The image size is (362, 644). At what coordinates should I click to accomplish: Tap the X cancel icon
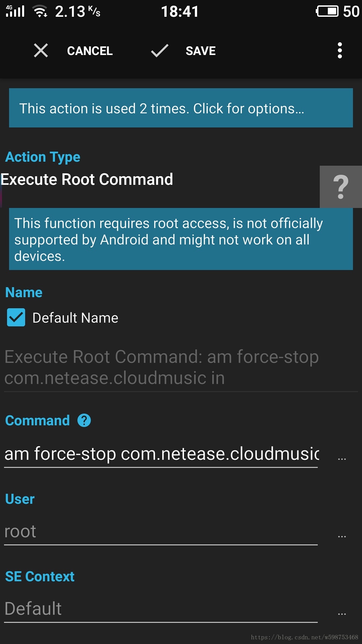tap(41, 51)
